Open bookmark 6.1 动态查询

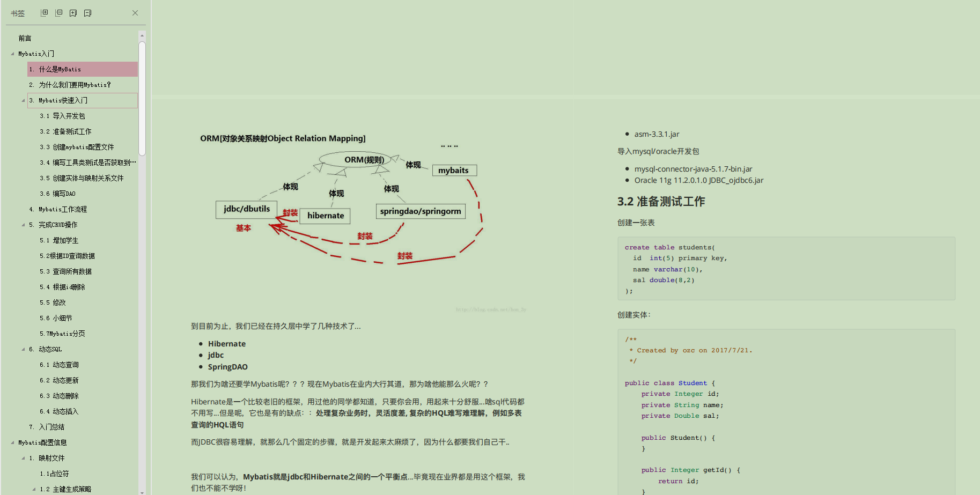(x=59, y=365)
